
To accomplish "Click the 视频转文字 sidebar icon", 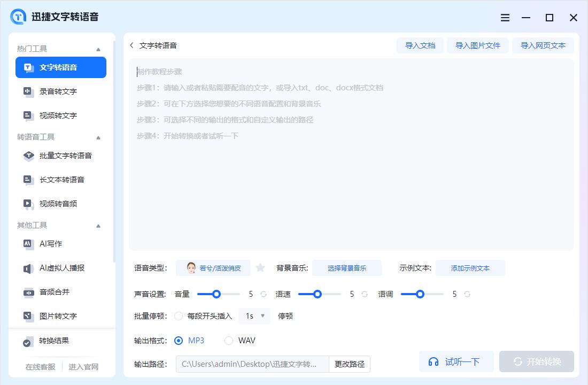I will tap(28, 115).
